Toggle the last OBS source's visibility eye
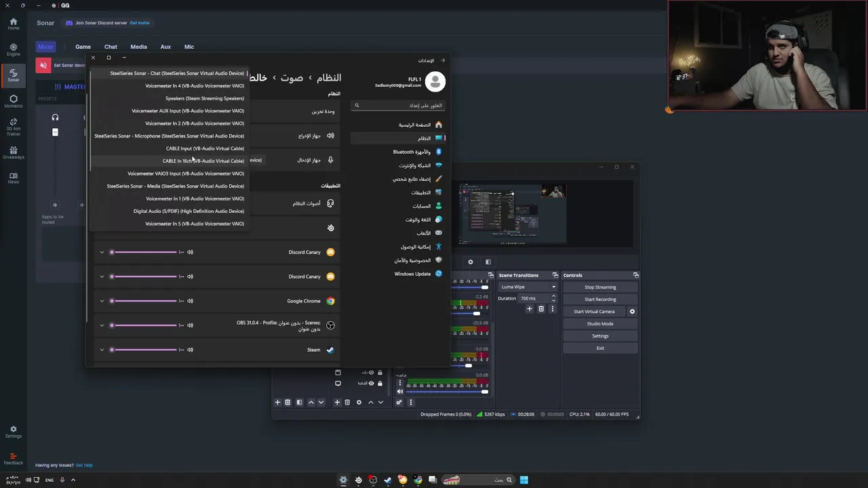This screenshot has height=488, width=868. pyautogui.click(x=371, y=383)
